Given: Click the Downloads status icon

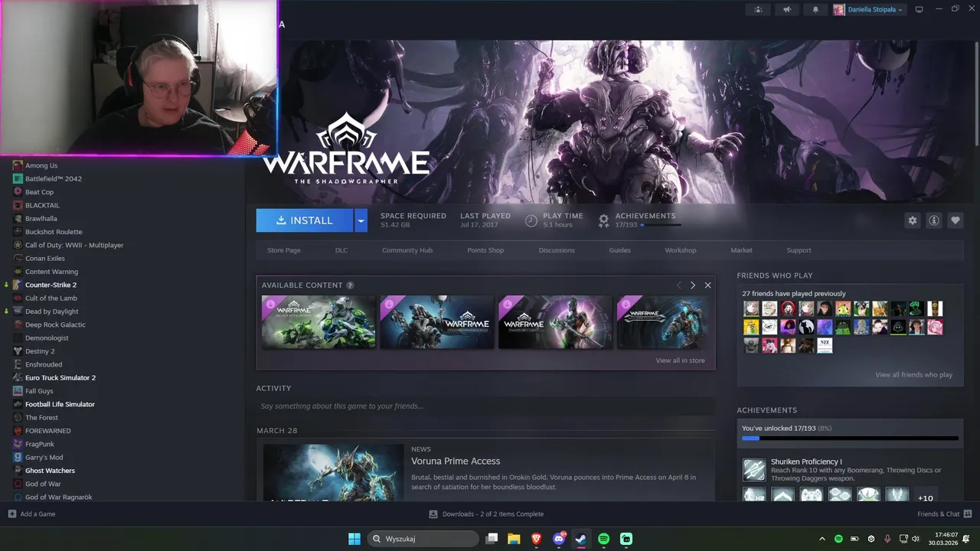Looking at the screenshot, I should pos(433,514).
